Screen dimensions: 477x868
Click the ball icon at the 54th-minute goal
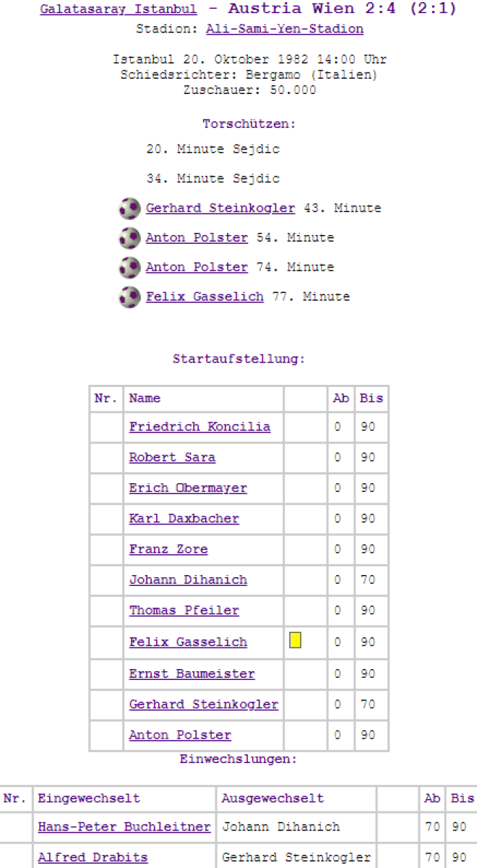[130, 238]
